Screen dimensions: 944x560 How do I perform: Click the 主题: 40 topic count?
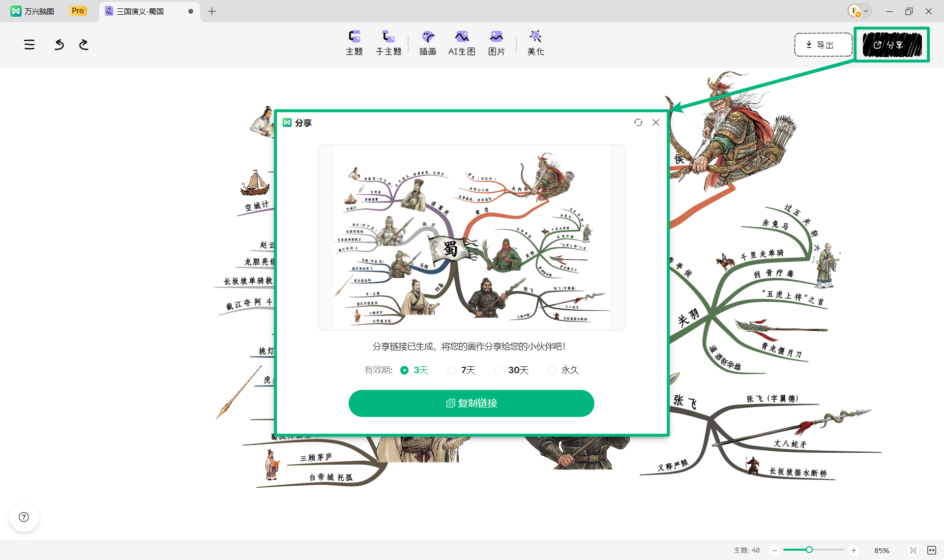747,551
